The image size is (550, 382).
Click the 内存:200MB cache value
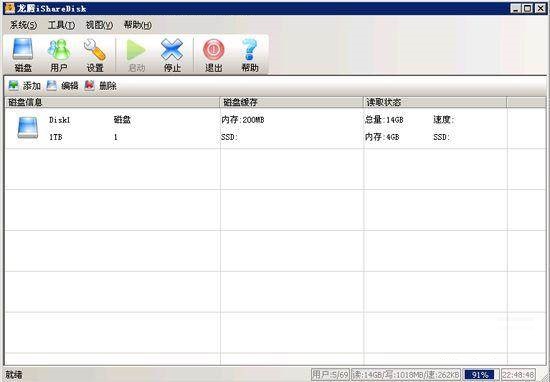click(x=243, y=120)
